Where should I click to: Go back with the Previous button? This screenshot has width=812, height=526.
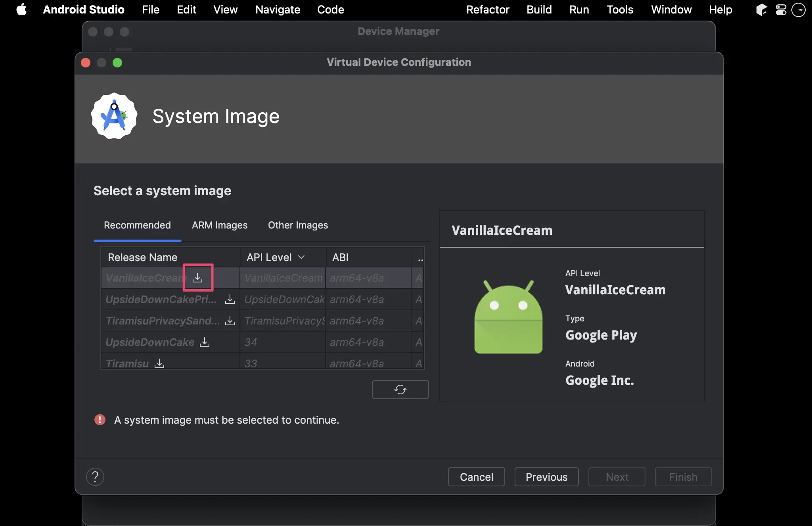click(x=547, y=477)
